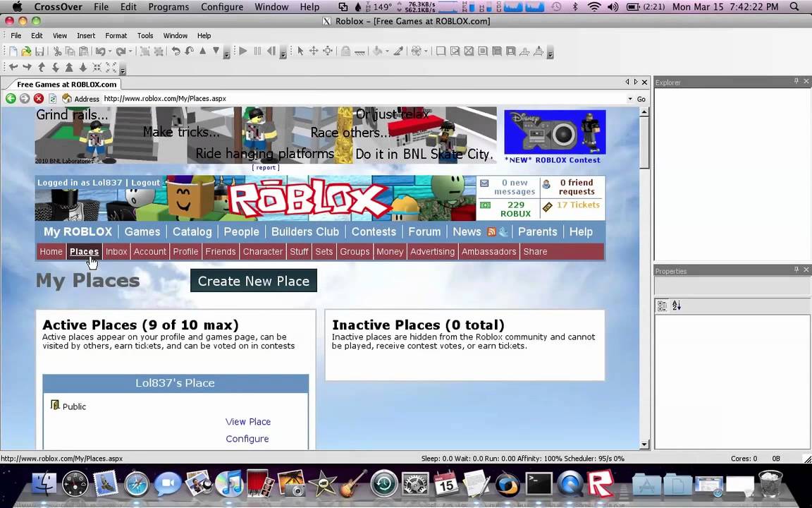Click Categorized view icon in Properties panel
812x508 pixels.
[x=662, y=306]
